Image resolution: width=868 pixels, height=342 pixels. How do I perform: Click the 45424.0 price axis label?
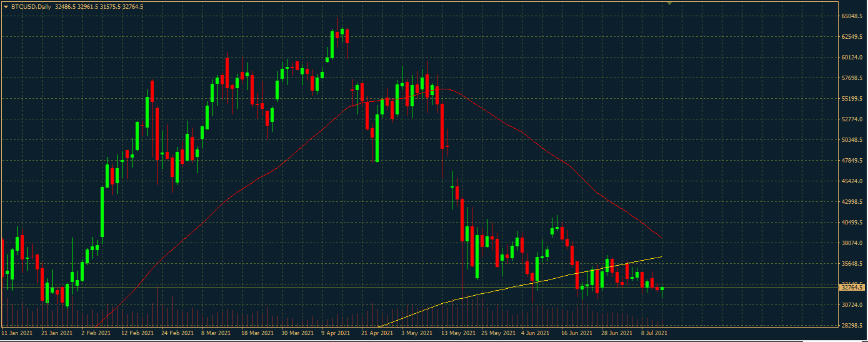click(852, 181)
